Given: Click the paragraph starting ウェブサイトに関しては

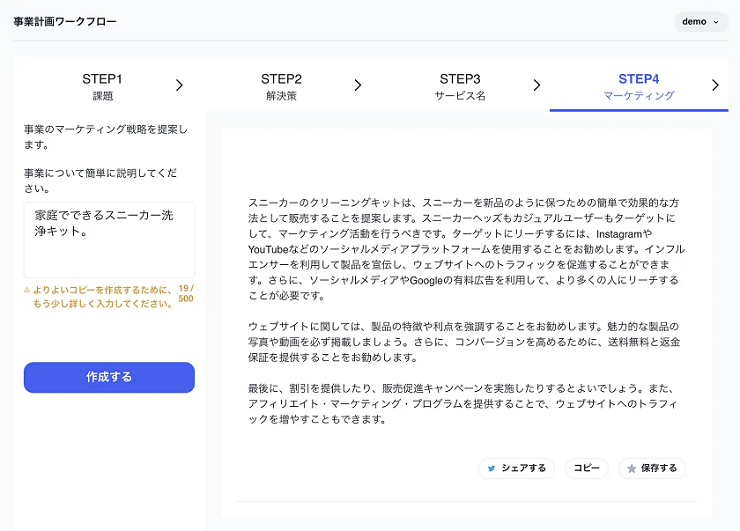Looking at the screenshot, I should (x=464, y=342).
